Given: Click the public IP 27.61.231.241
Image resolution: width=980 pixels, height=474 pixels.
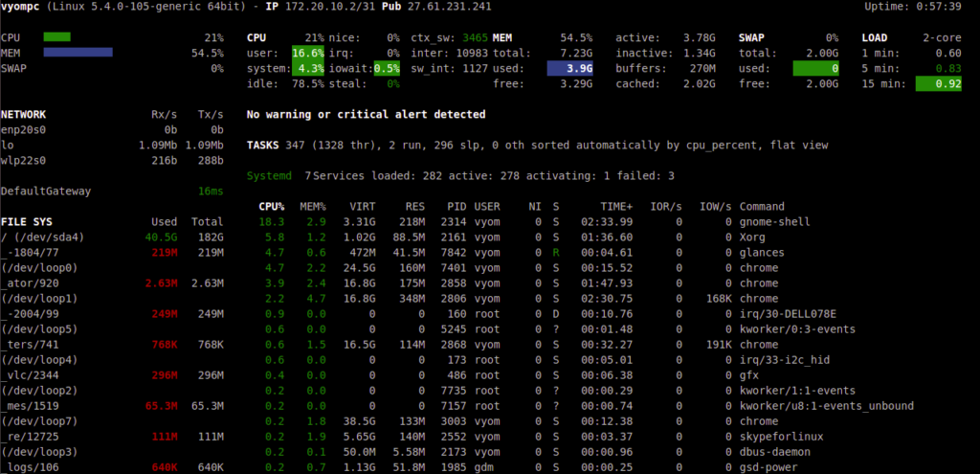Looking at the screenshot, I should point(449,7).
